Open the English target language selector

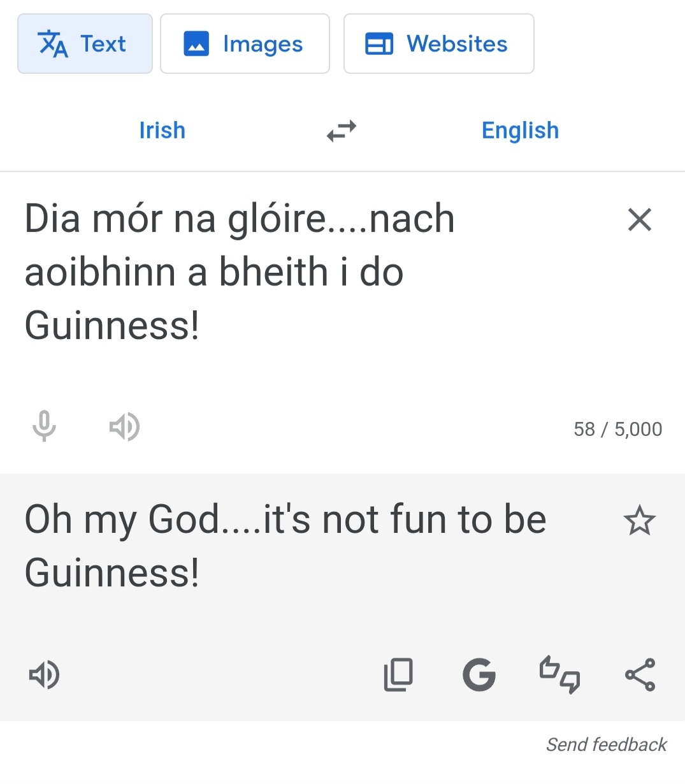520,131
